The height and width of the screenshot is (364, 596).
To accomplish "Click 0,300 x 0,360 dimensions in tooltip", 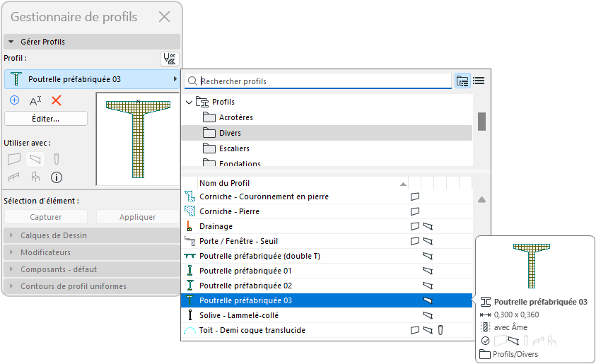I will [x=516, y=315].
